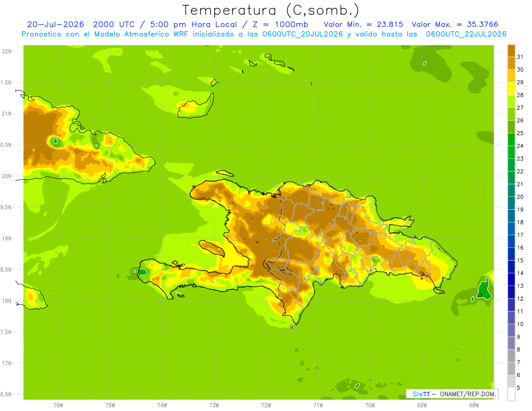Click the legend value '5'
The image size is (532, 411).
(519, 388)
